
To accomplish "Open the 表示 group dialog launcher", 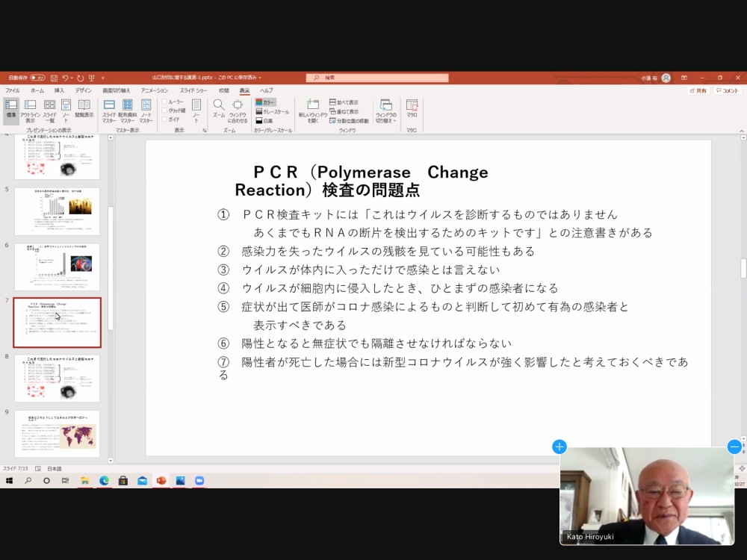I will pos(205,130).
